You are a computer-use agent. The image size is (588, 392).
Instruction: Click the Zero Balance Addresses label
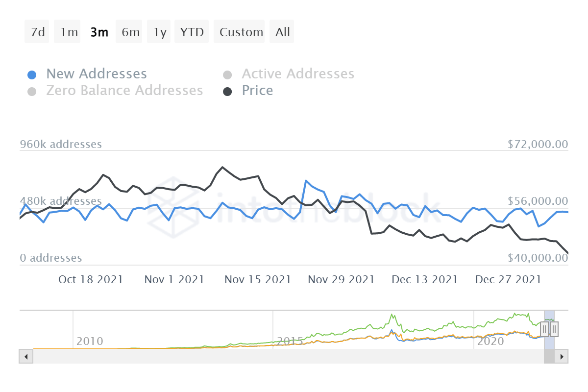tap(124, 91)
